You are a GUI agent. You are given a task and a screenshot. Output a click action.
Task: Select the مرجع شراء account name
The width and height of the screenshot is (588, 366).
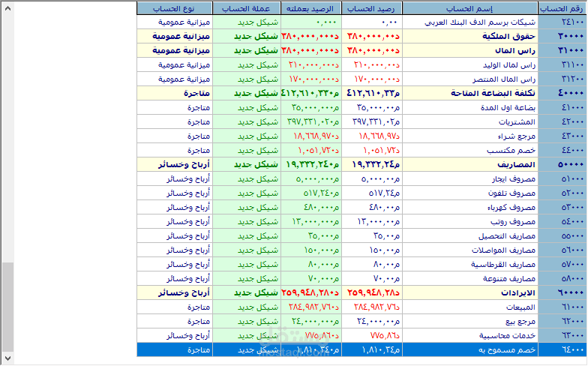[469, 136]
